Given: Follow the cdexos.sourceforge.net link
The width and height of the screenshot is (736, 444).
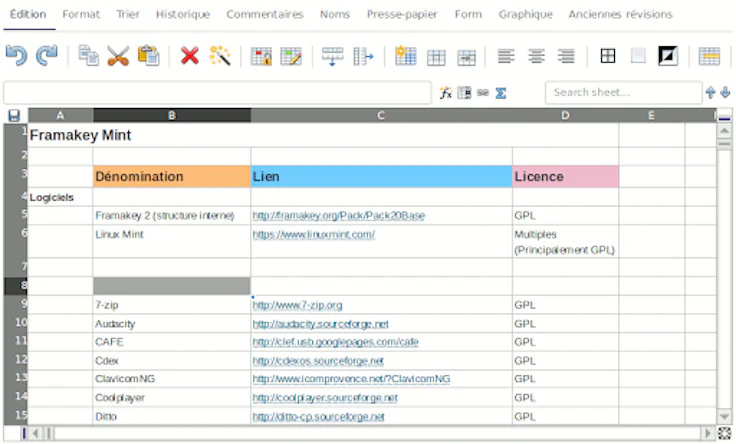Looking at the screenshot, I should [318, 361].
